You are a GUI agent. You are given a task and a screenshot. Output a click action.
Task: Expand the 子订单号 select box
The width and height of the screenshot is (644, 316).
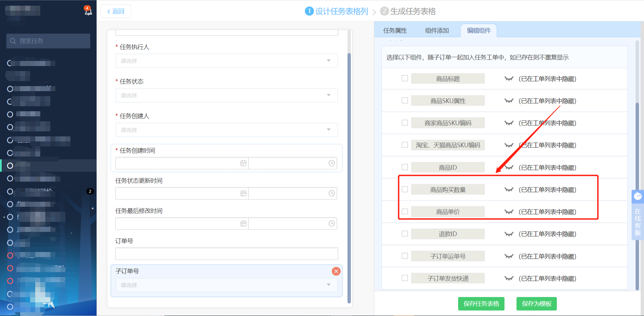coord(226,285)
